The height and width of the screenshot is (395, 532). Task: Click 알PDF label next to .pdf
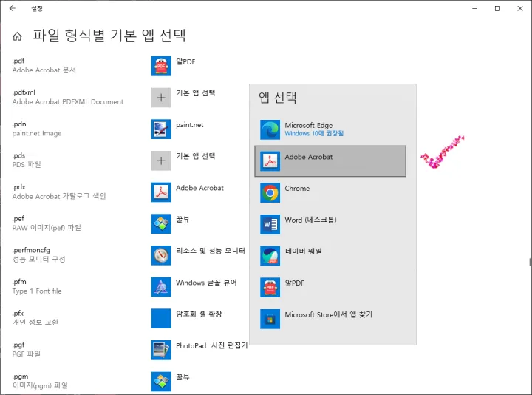tap(185, 62)
